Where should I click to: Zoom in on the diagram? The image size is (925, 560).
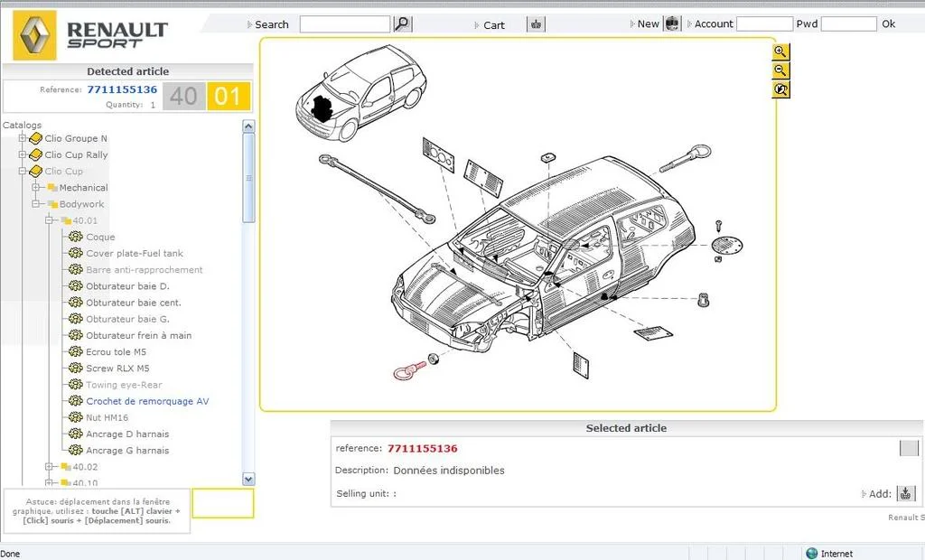[x=780, y=51]
